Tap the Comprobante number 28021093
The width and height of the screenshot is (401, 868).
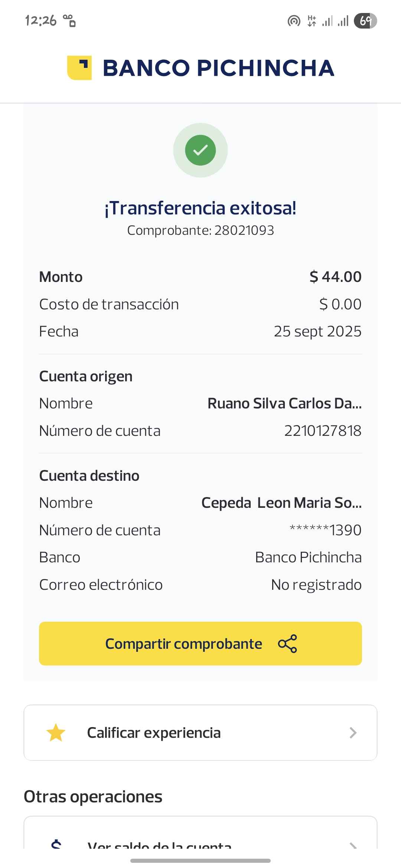click(244, 230)
